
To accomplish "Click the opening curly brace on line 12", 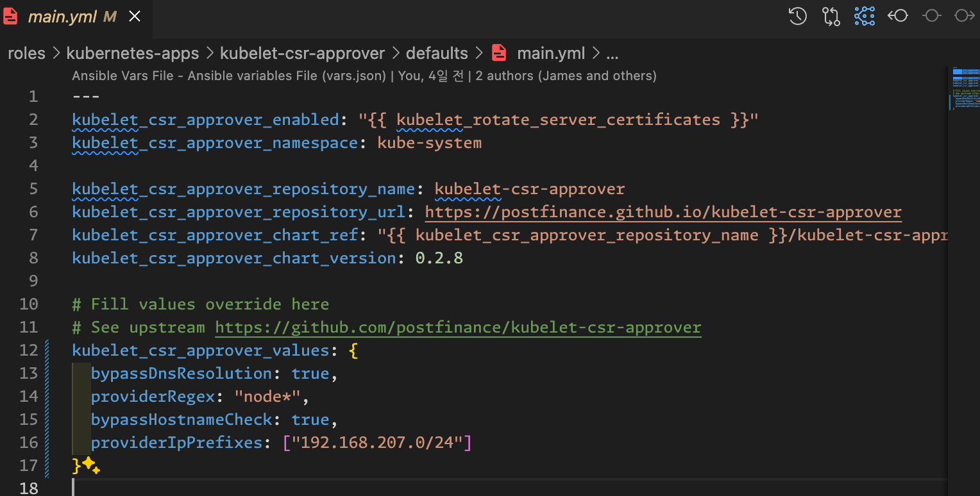I will 353,350.
